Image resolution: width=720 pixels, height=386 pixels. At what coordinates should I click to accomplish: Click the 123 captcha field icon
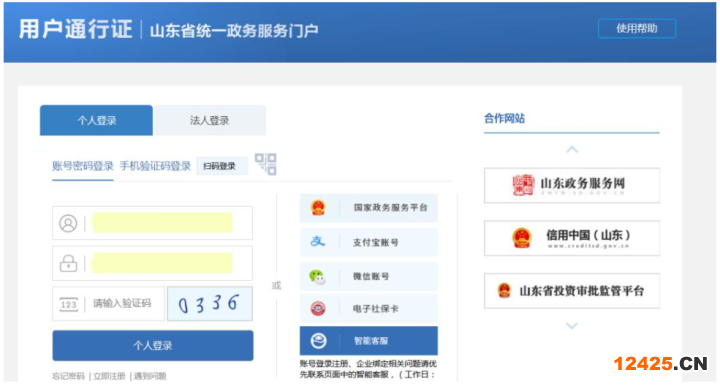pos(68,304)
